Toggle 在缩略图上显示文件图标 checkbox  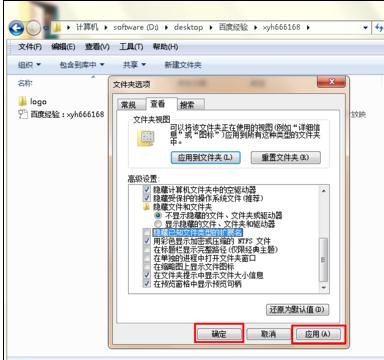tap(146, 267)
